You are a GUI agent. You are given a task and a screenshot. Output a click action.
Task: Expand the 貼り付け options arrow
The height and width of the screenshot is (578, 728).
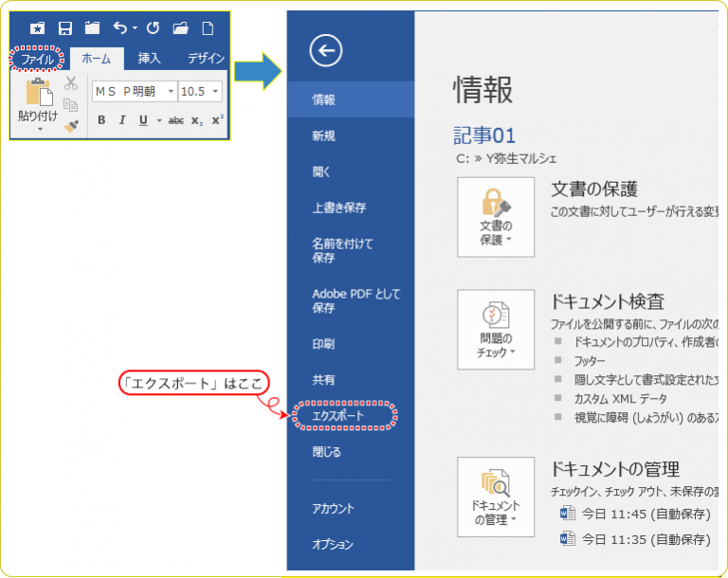click(40, 129)
